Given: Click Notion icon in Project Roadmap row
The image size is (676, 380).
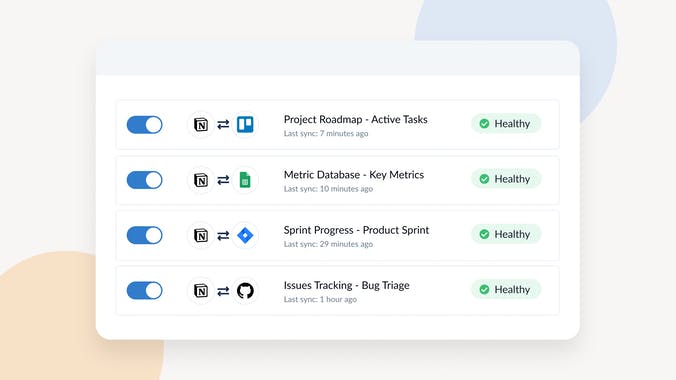Looking at the screenshot, I should coord(201,125).
